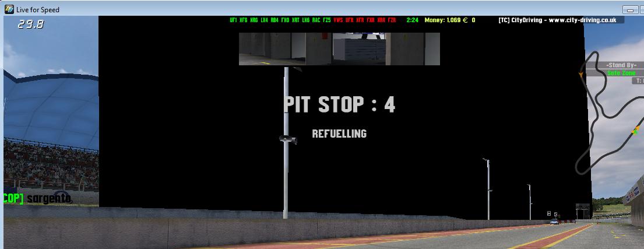The height and width of the screenshot is (249, 644).
Task: Click the REFUELLING status text
Action: (x=339, y=134)
